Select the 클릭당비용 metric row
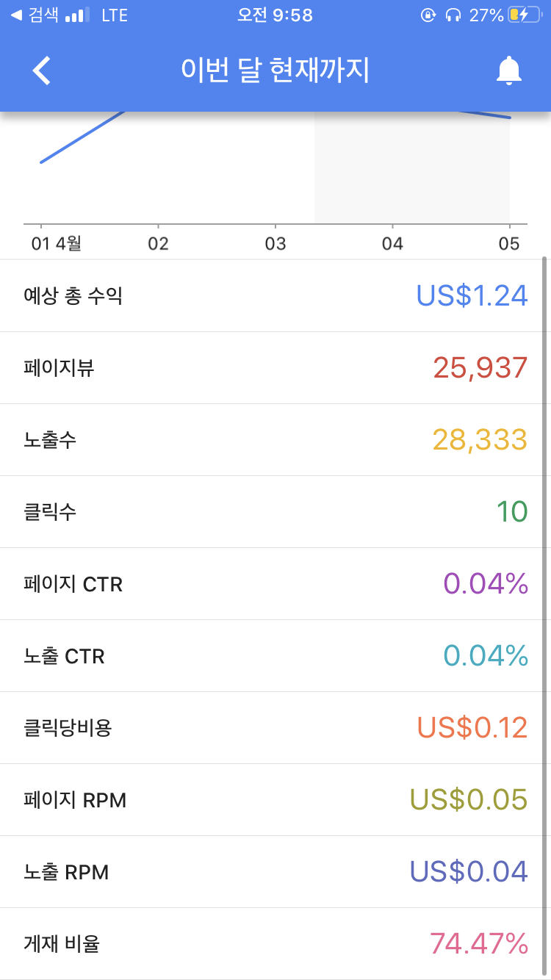 [x=275, y=728]
